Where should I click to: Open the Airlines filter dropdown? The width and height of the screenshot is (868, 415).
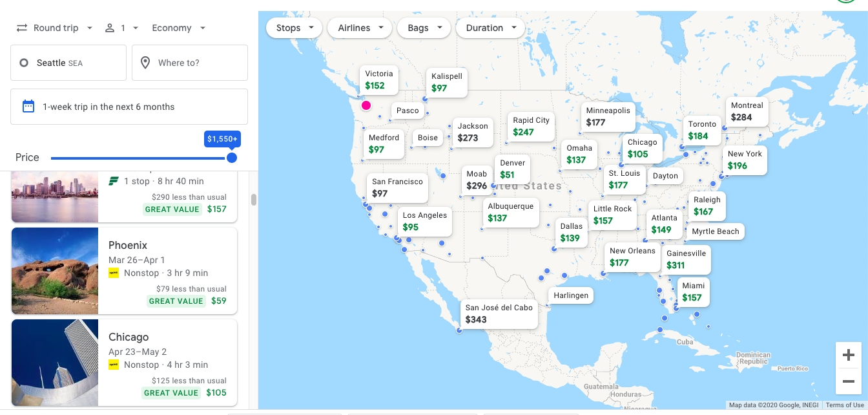pyautogui.click(x=360, y=28)
